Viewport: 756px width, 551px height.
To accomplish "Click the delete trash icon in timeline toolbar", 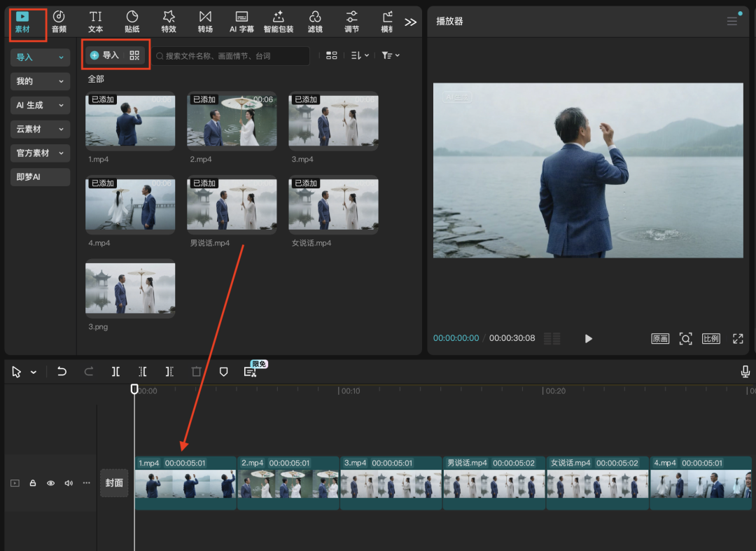I will tap(197, 372).
